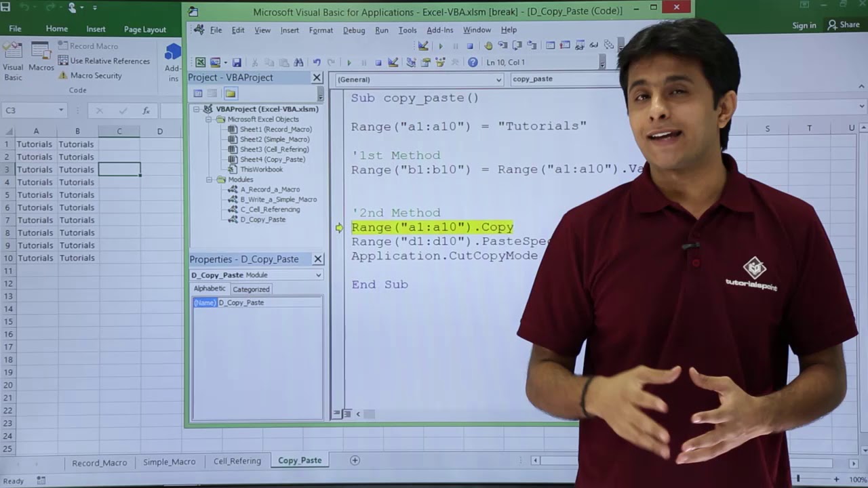This screenshot has height=488, width=868.
Task: Open the Object Browser icon
Action: pos(440,62)
